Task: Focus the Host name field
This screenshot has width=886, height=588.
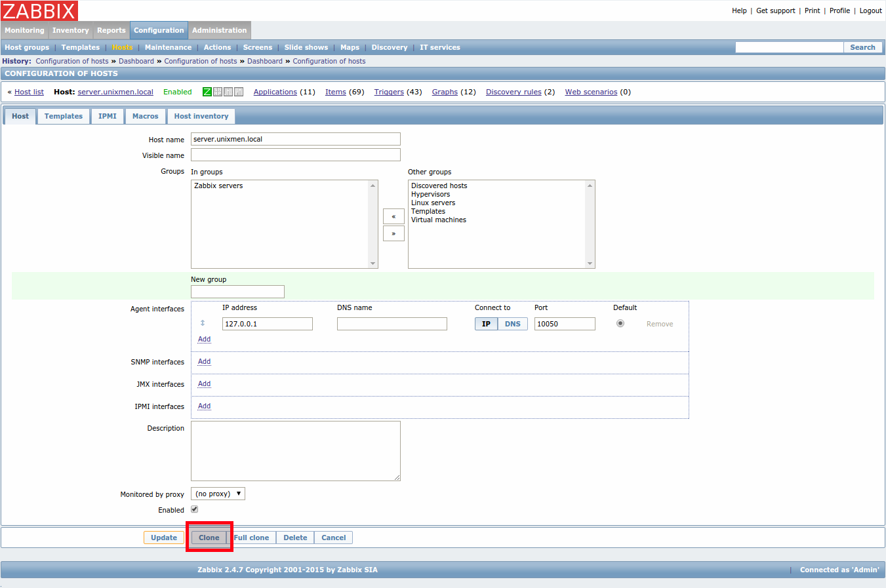Action: (x=296, y=139)
